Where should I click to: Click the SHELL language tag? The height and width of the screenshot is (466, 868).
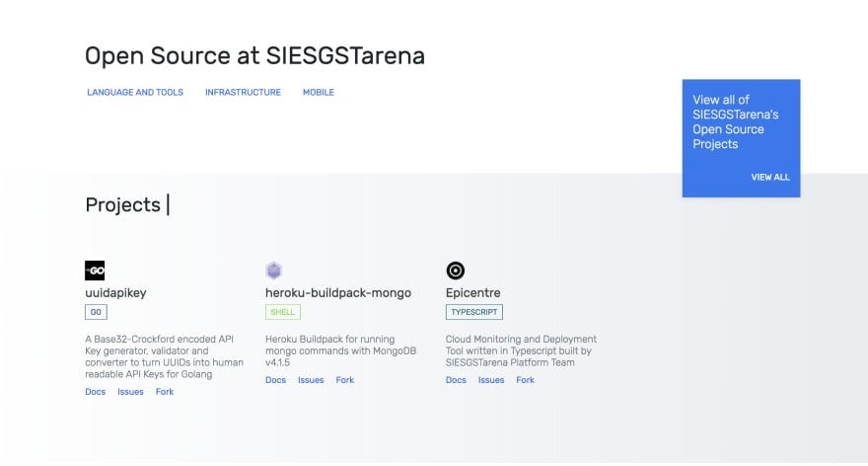pos(283,312)
